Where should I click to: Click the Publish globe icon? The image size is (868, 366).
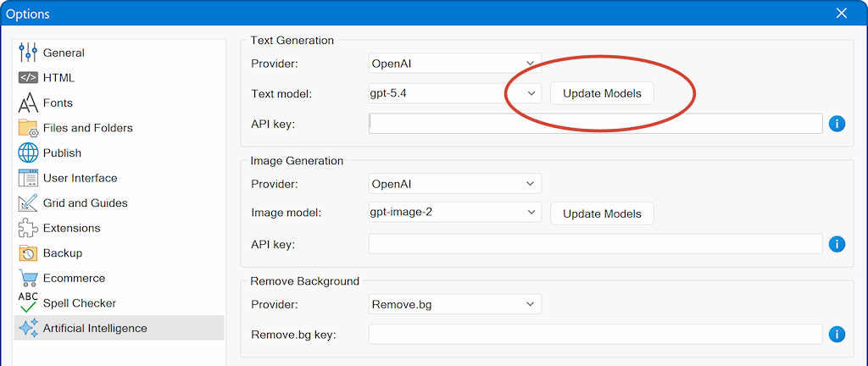pyautogui.click(x=28, y=153)
